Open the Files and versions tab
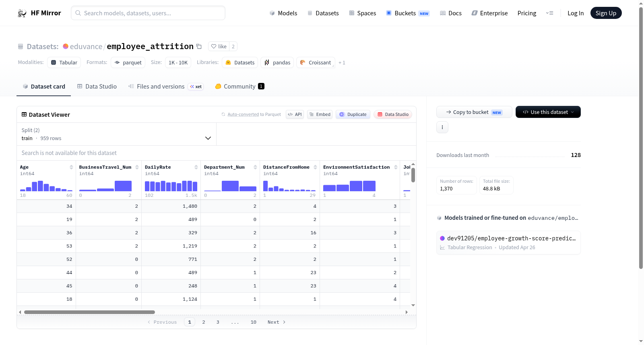Viewport: 644px width, 345px height. coord(166,87)
